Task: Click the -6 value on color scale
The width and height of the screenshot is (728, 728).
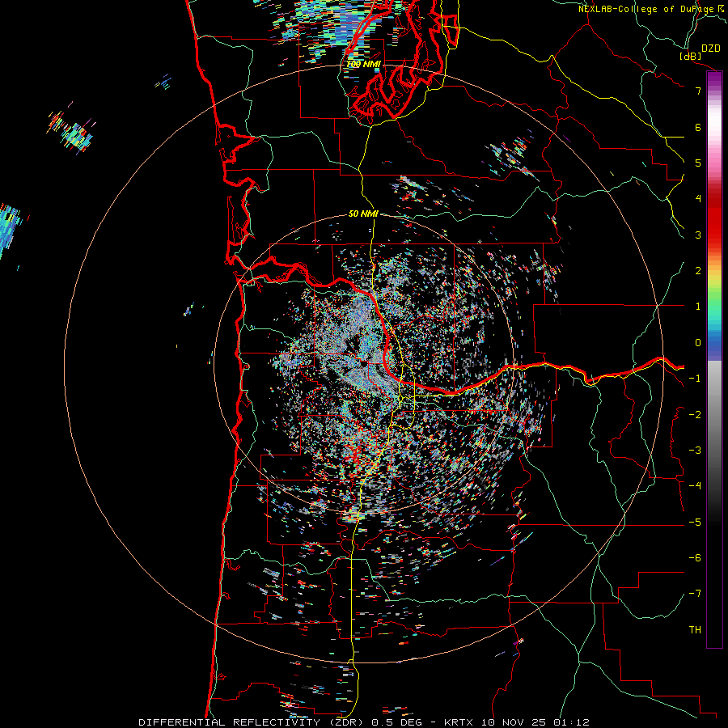Action: pos(695,558)
